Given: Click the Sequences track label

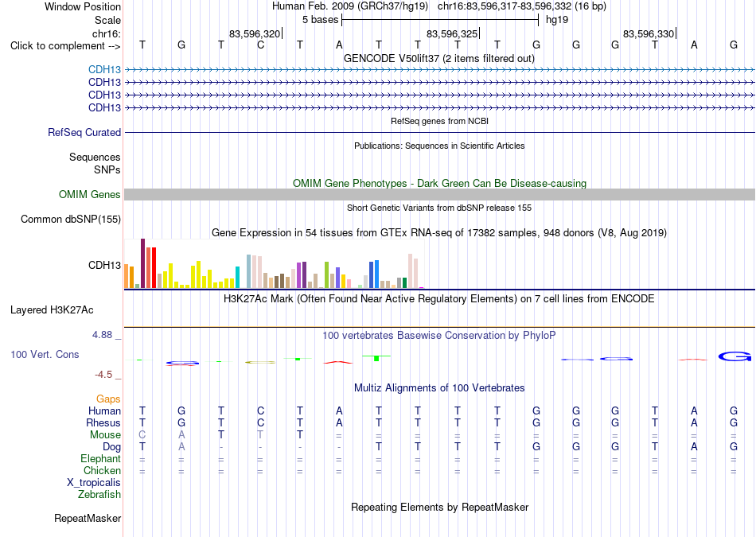Looking at the screenshot, I should tap(95, 158).
